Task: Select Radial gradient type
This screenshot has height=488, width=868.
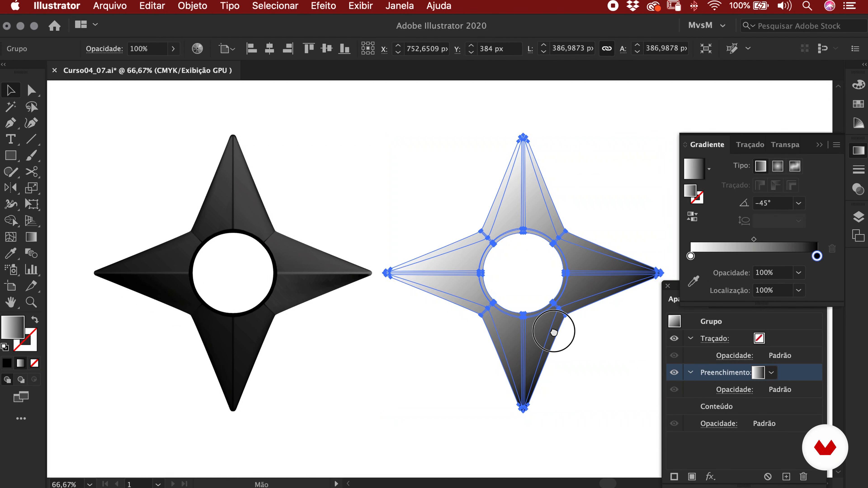Action: point(778,166)
